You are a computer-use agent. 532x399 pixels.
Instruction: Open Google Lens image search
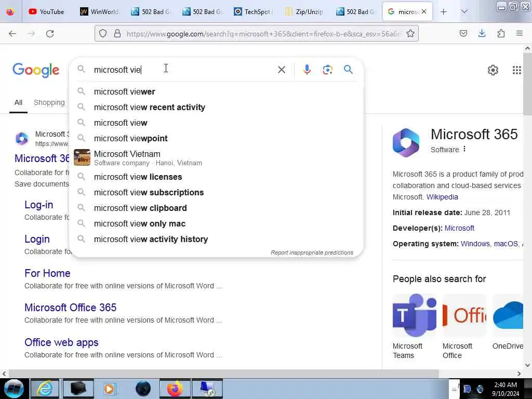point(327,70)
